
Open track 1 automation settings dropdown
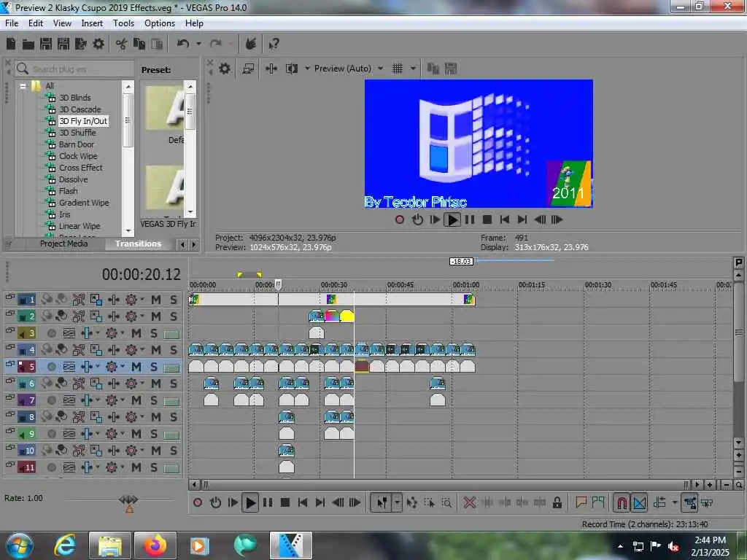[142, 300]
